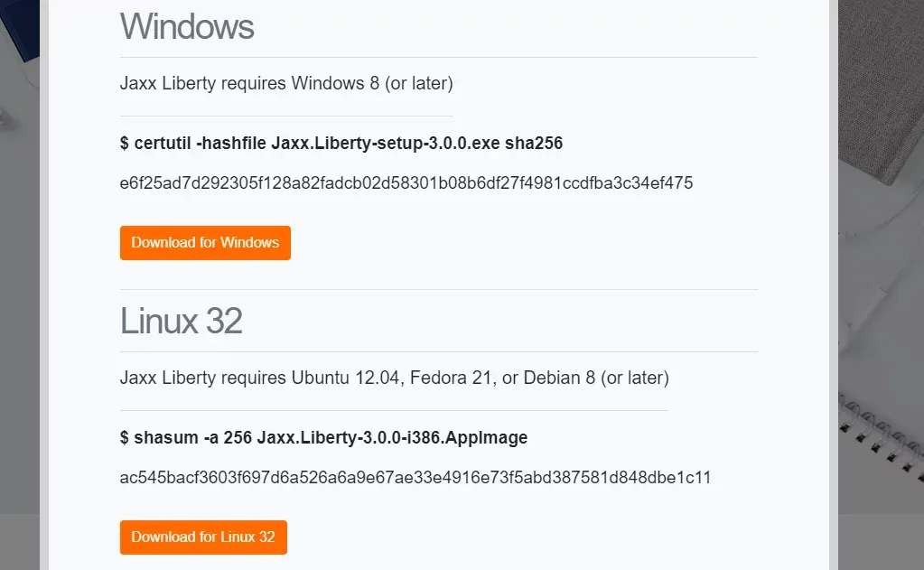Click the Linux 32 section heading
Image resolution: width=924 pixels, height=570 pixels.
(x=181, y=321)
